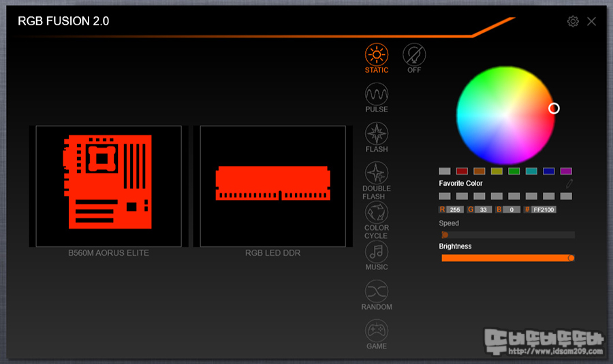This screenshot has height=364, width=613.
Task: Close the RGB Fusion window
Action: [x=591, y=21]
